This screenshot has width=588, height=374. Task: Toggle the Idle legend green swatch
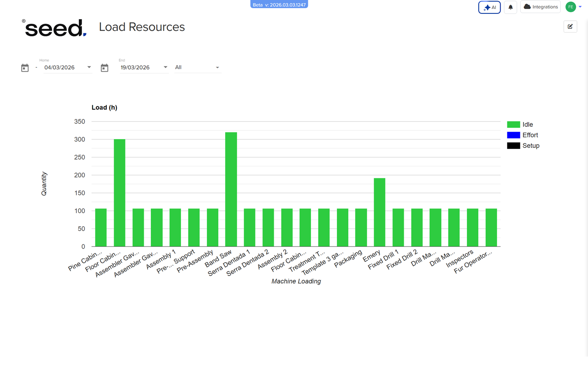point(513,125)
